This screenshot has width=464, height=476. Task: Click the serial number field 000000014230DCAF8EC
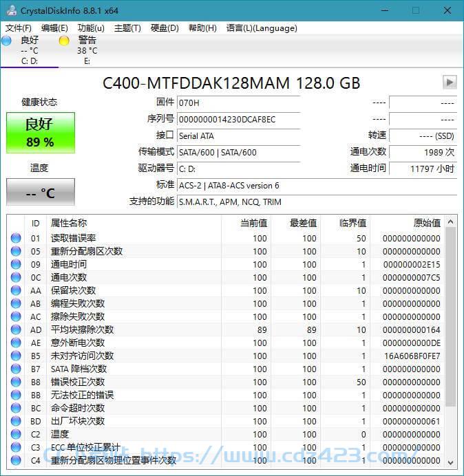pos(238,119)
